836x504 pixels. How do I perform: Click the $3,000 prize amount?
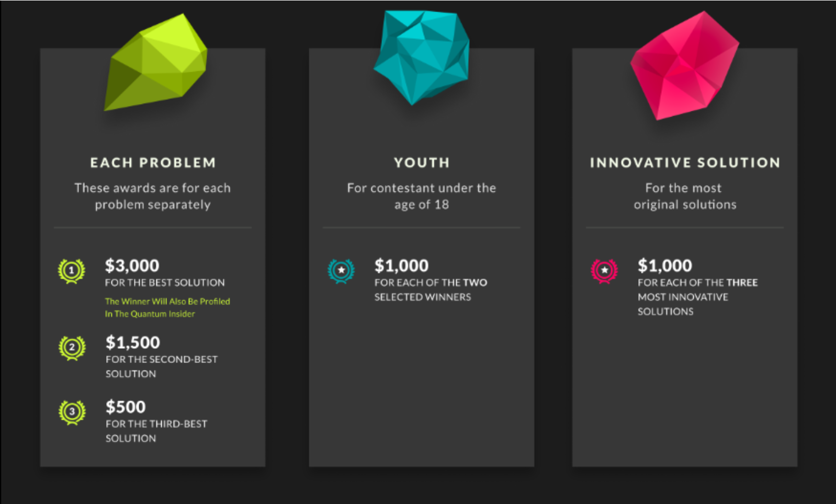tap(132, 266)
